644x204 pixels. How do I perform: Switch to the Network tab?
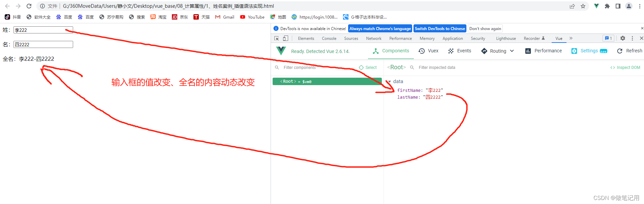tap(374, 39)
